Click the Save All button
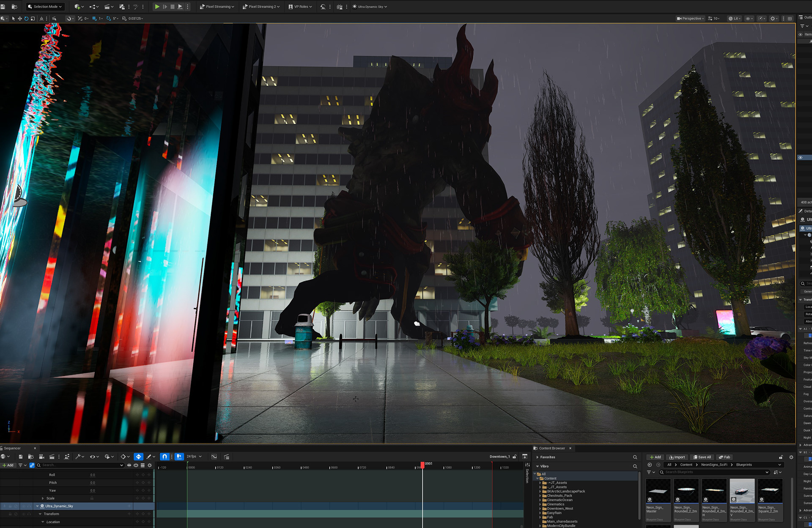This screenshot has width=812, height=528. click(x=702, y=457)
